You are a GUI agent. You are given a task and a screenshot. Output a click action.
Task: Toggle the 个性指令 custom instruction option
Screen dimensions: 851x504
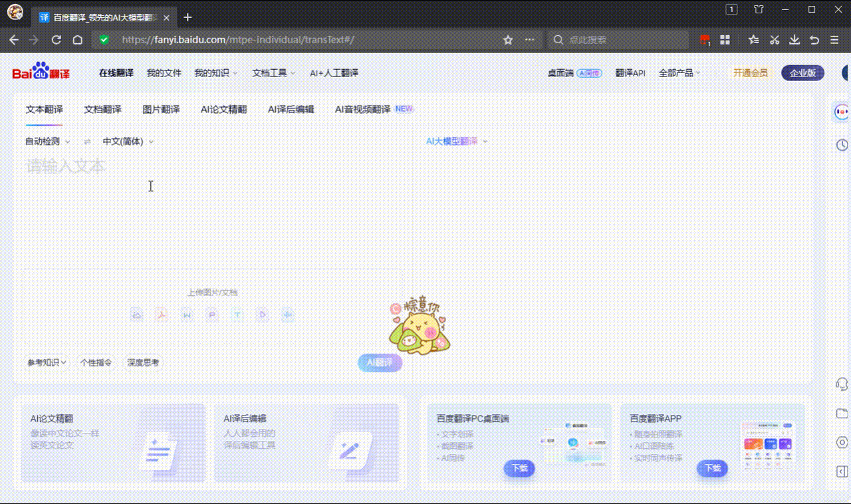point(96,363)
